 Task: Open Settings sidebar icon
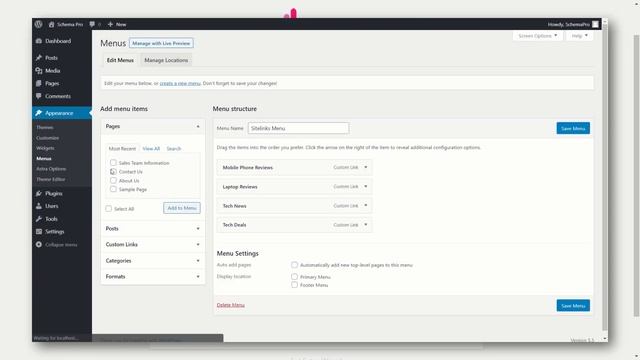point(39,231)
